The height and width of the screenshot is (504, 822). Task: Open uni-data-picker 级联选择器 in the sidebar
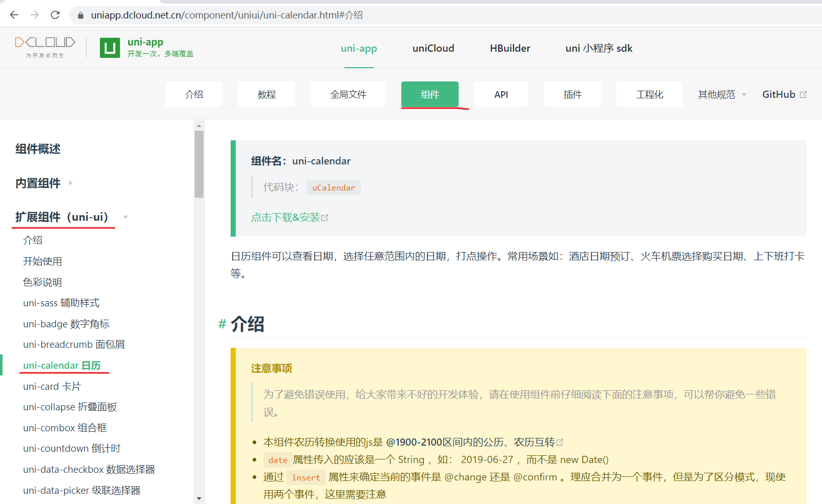[81, 490]
